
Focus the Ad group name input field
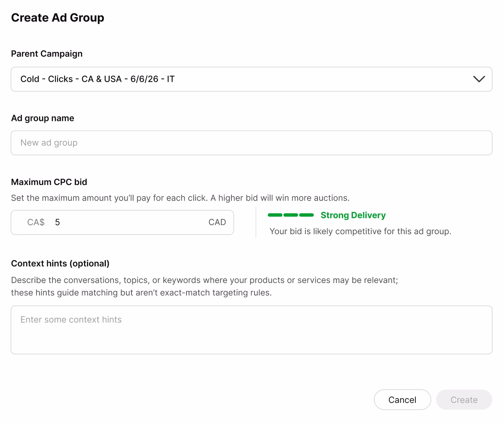[251, 143]
